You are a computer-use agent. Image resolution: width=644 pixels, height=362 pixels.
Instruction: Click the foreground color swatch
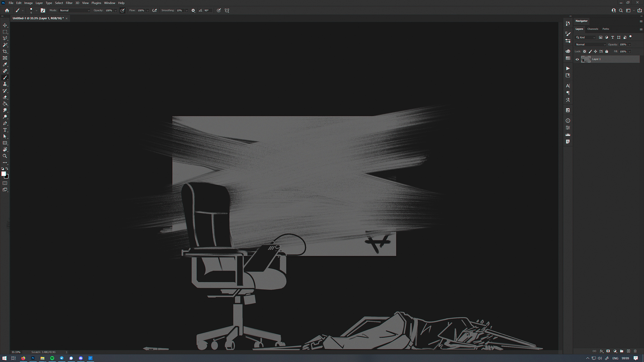pyautogui.click(x=4, y=174)
